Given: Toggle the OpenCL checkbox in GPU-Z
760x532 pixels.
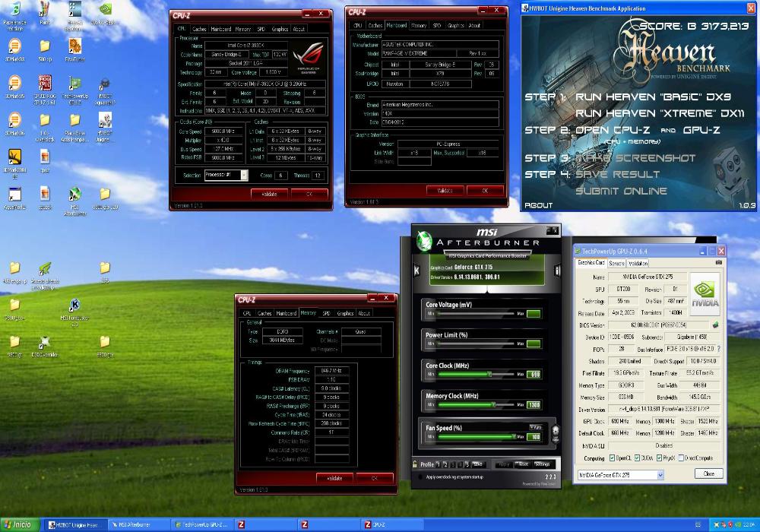Looking at the screenshot, I should coord(612,458).
